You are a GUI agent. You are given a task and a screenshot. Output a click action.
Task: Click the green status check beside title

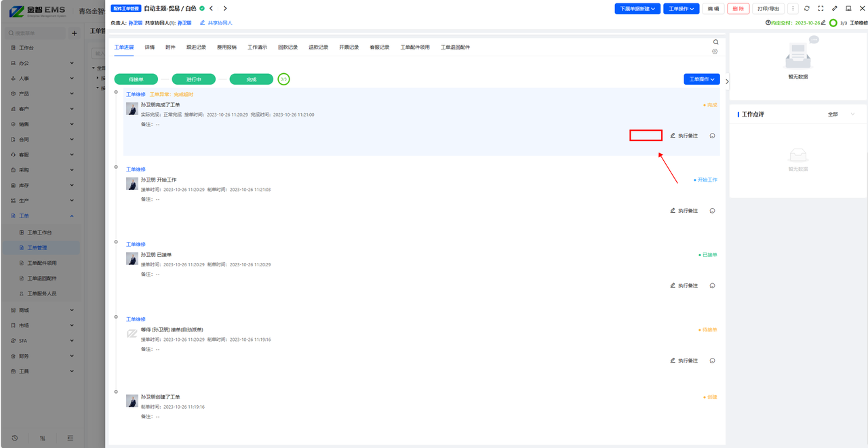point(202,8)
